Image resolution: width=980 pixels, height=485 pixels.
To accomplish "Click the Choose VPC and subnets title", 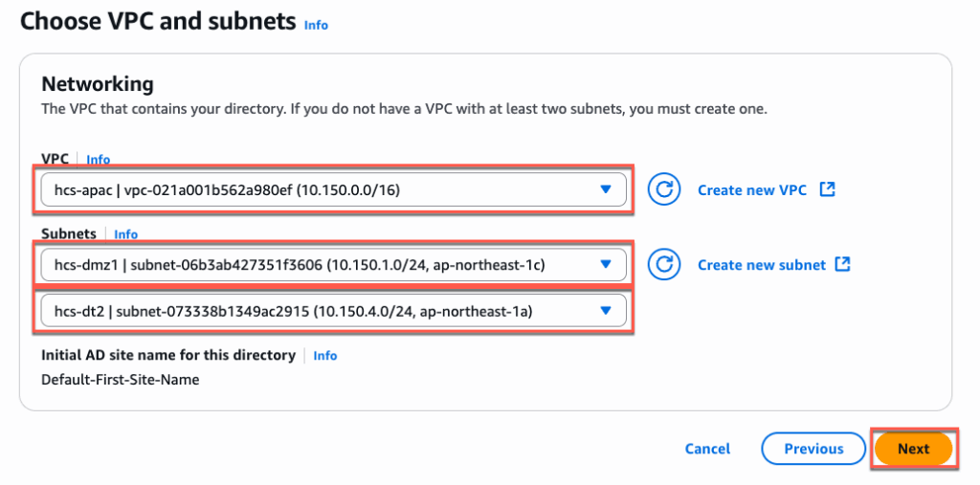I will point(158,22).
